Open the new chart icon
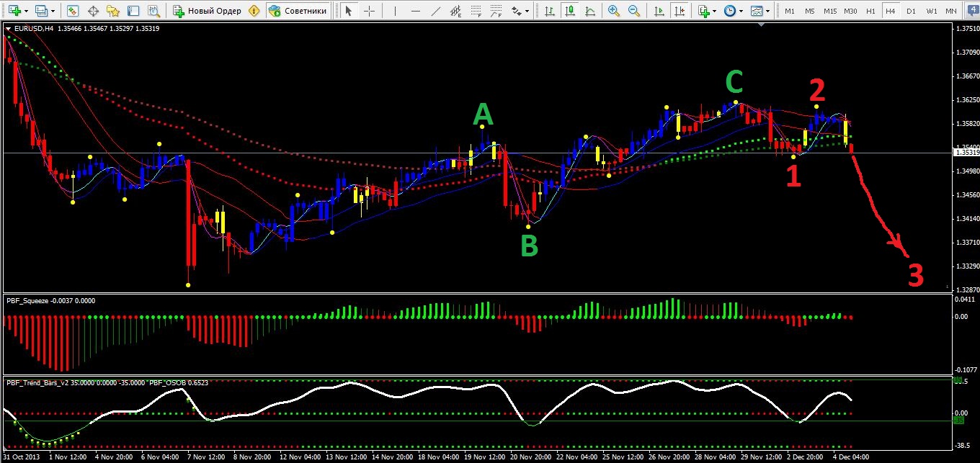Viewport: 980px width, 463px height. (14, 11)
